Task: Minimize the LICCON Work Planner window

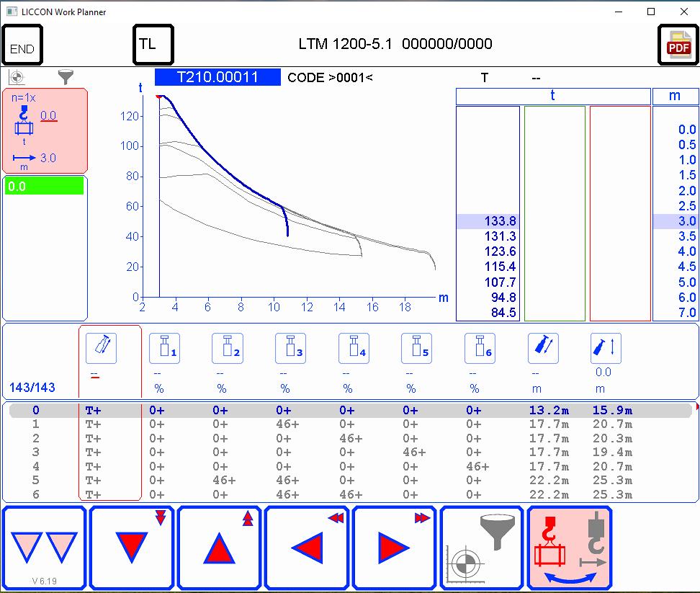Action: click(x=619, y=12)
